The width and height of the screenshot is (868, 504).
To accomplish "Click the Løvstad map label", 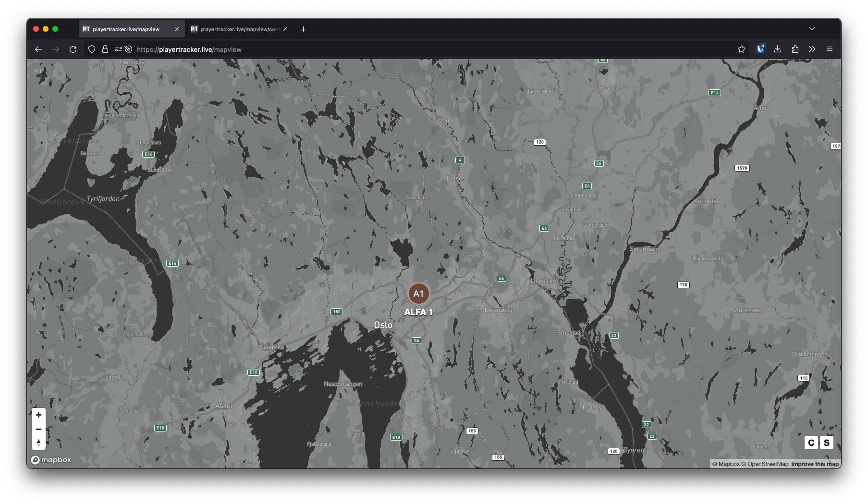I will (x=439, y=121).
